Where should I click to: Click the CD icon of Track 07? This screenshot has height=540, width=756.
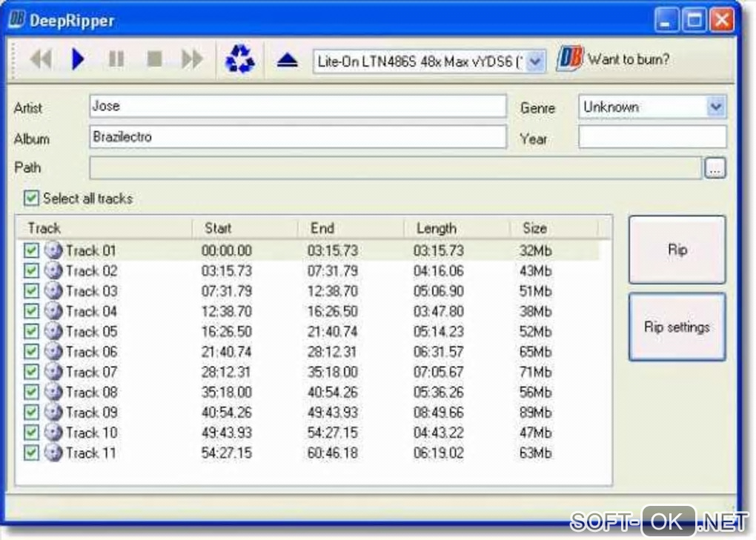pyautogui.click(x=53, y=372)
